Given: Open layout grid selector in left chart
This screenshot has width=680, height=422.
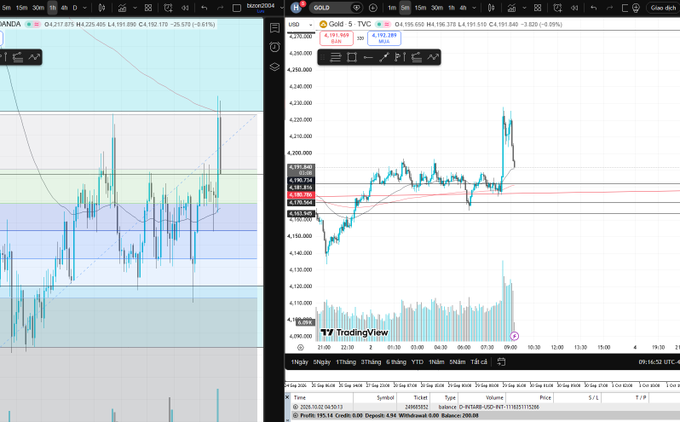Looking at the screenshot, I should pos(148,8).
